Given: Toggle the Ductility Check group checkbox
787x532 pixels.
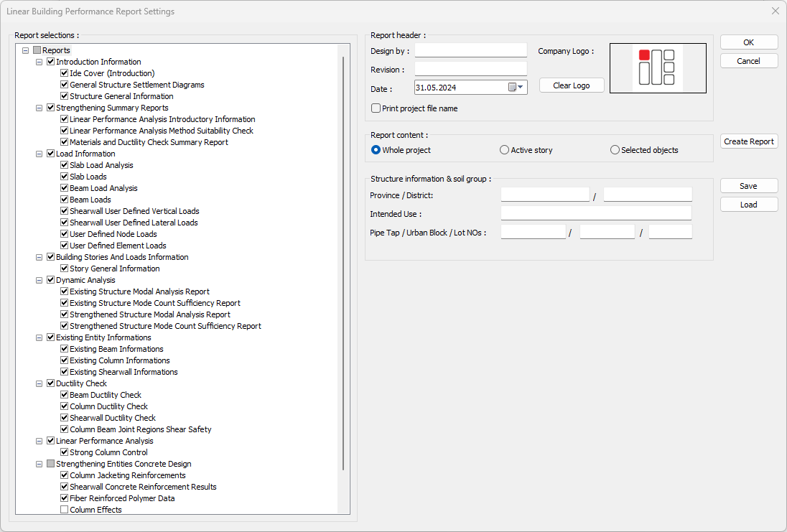Looking at the screenshot, I should [x=50, y=383].
